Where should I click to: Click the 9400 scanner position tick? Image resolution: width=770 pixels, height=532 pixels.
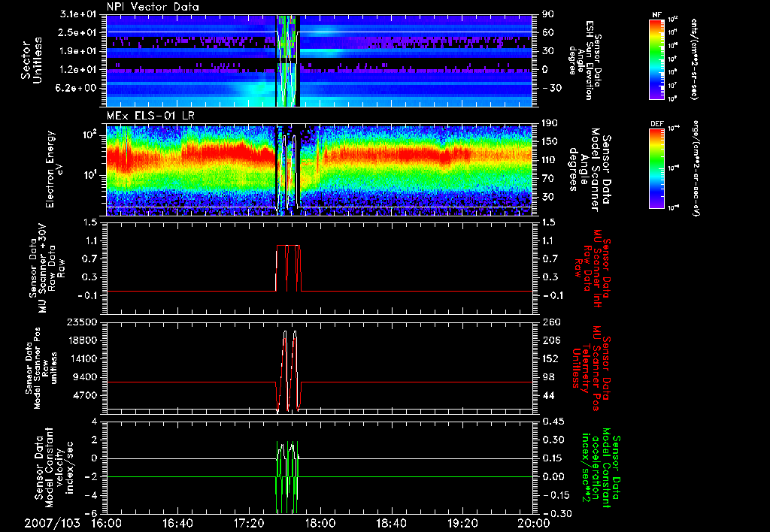(x=86, y=377)
